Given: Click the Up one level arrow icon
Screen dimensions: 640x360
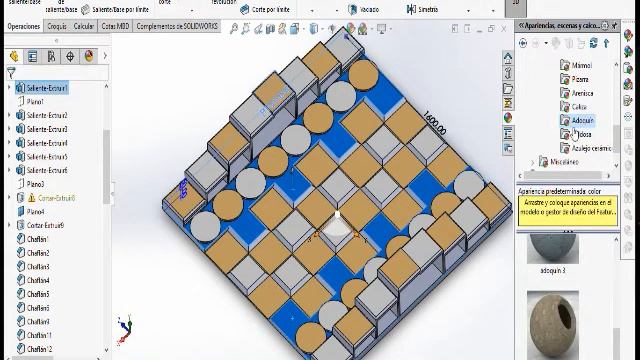Looking at the screenshot, I should [x=607, y=43].
